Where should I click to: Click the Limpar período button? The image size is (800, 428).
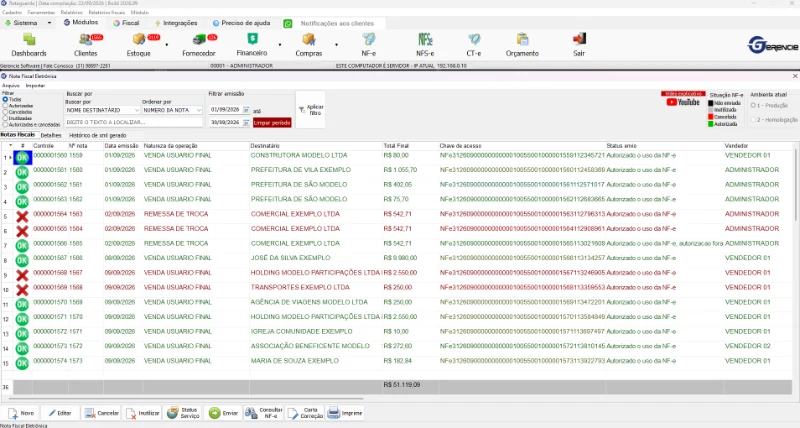272,122
